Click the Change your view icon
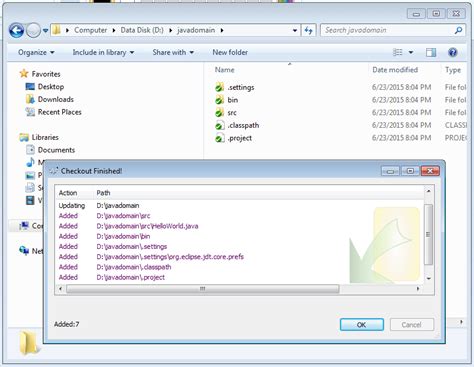 pyautogui.click(x=397, y=52)
